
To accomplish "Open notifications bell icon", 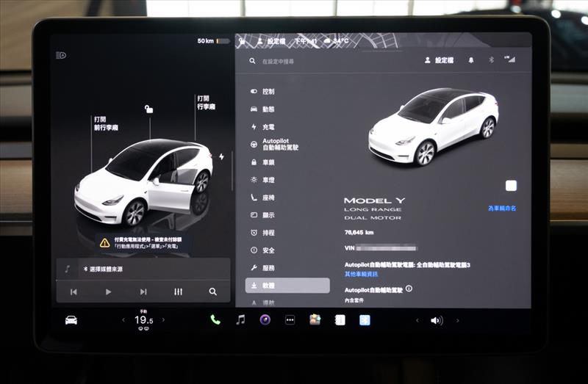I will (x=471, y=60).
